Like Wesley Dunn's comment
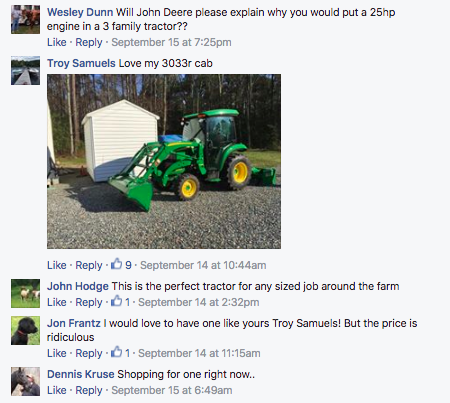Viewport: 450px width, 403px height. (x=57, y=42)
